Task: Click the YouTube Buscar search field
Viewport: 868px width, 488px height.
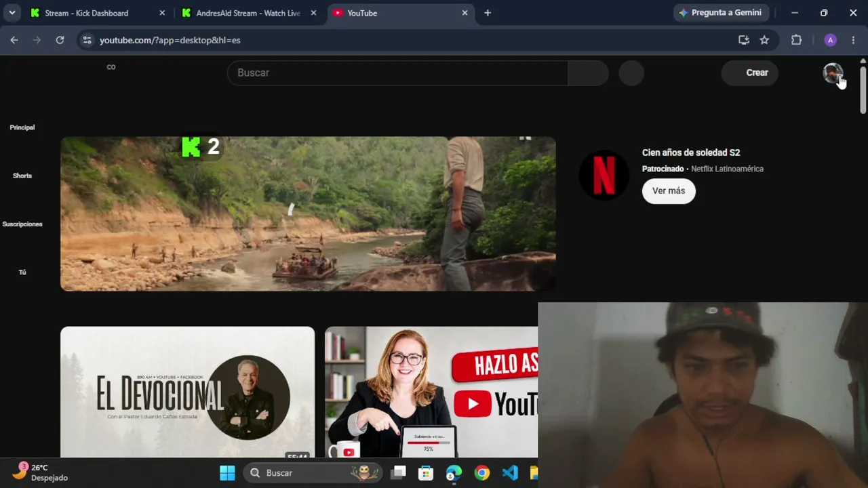Action: (397, 73)
